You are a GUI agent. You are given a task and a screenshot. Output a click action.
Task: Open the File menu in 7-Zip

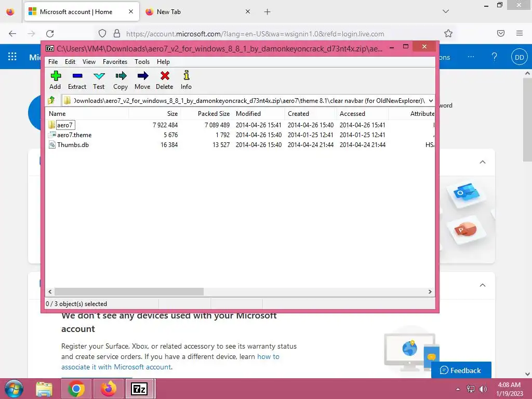point(53,62)
